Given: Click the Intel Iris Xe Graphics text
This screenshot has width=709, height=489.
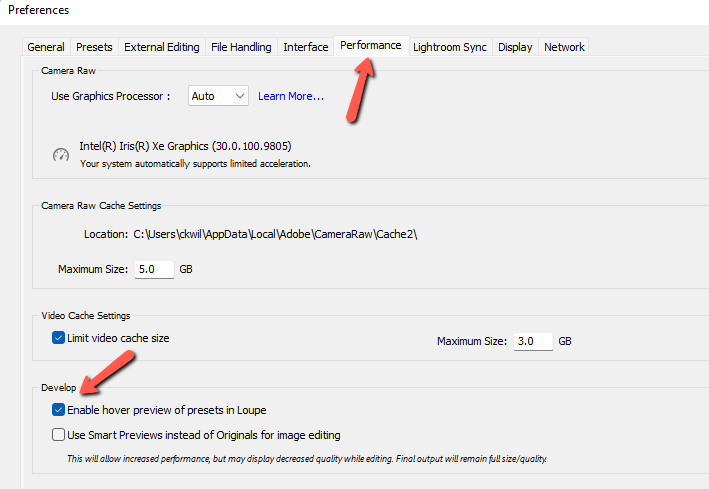Looking at the screenshot, I should (x=185, y=146).
